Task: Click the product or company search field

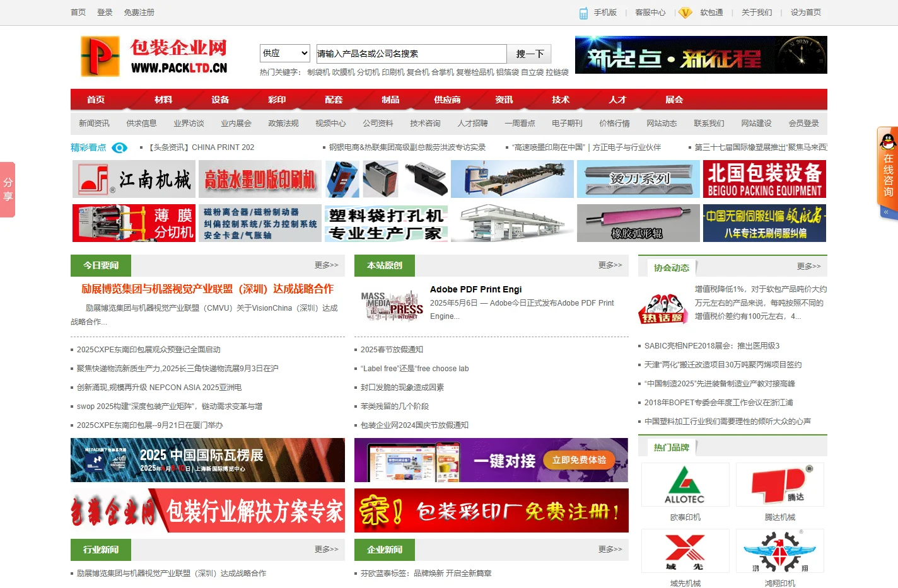Action: pos(411,54)
